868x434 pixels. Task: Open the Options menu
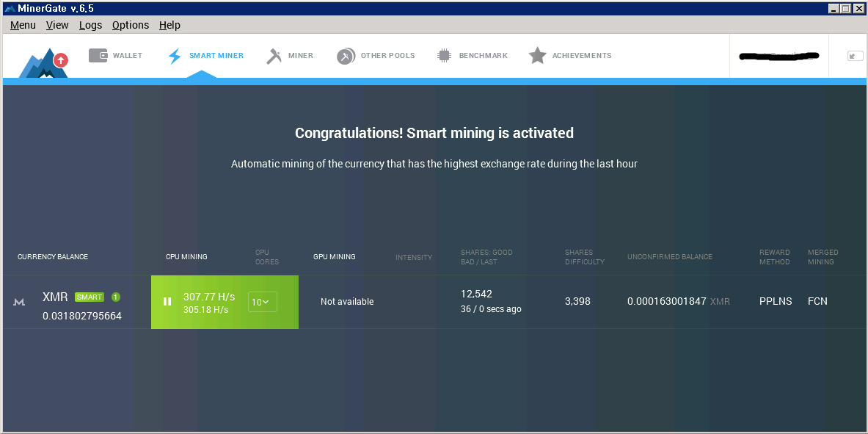click(x=131, y=25)
